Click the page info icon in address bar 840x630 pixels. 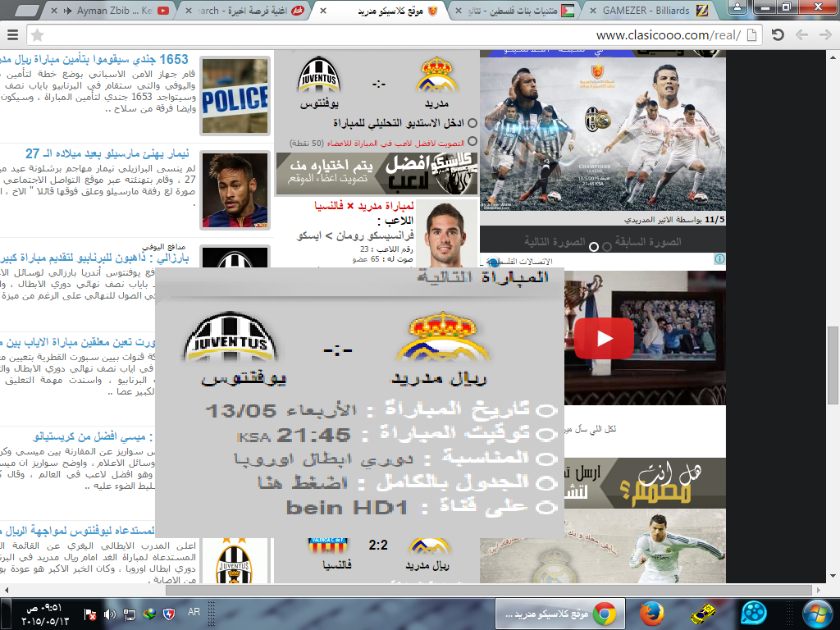(751, 35)
